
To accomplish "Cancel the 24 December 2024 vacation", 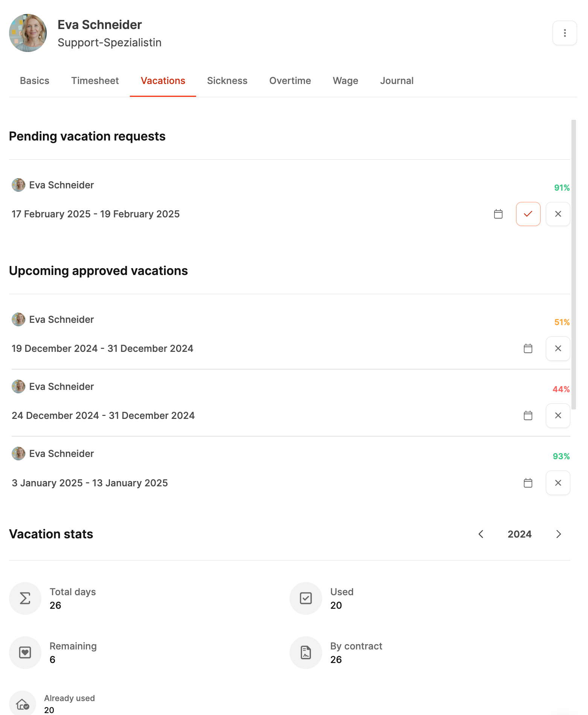I will [x=558, y=416].
